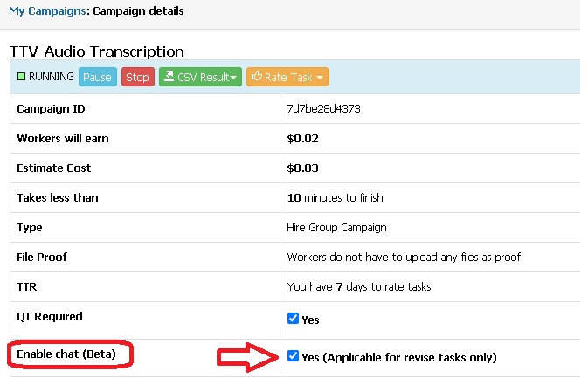588x378 pixels.
Task: Stop the campaign with red button
Action: [138, 77]
